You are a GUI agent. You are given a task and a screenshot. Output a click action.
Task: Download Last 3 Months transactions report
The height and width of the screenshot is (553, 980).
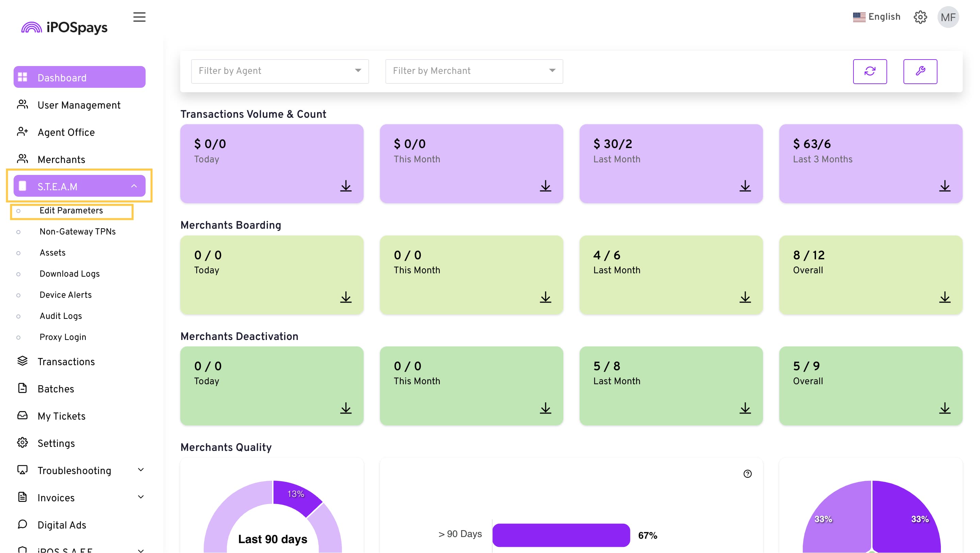944,186
